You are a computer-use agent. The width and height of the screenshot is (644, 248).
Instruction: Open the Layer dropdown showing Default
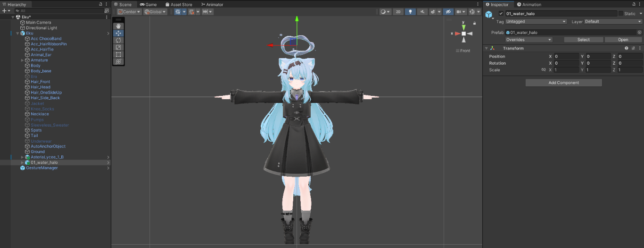point(613,22)
